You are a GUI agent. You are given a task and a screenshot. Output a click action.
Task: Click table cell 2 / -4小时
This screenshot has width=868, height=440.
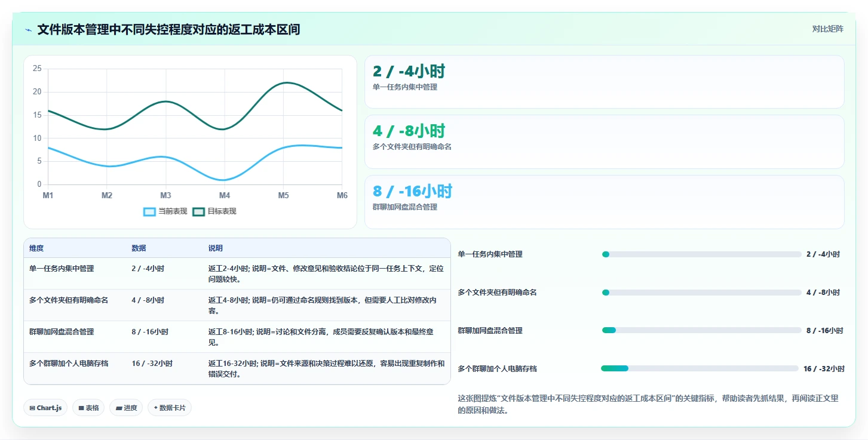[x=148, y=269]
